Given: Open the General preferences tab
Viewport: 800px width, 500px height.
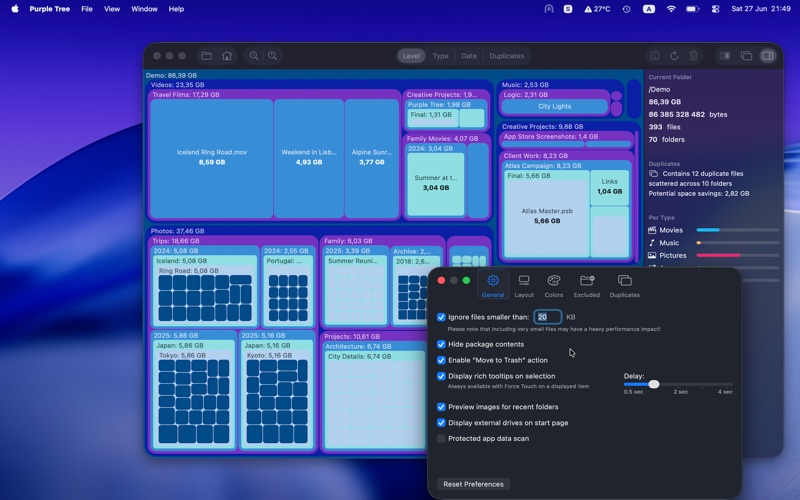Looking at the screenshot, I should click(493, 286).
